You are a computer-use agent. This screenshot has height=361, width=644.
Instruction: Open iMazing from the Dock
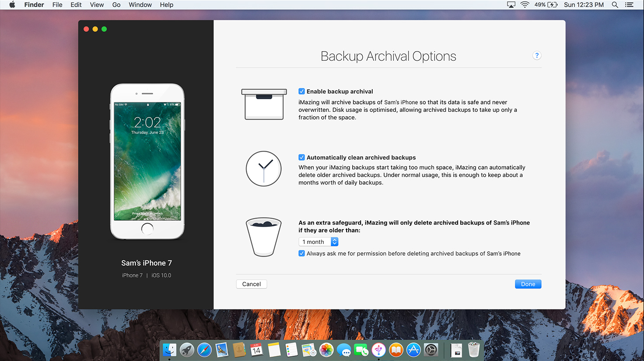[378, 350]
